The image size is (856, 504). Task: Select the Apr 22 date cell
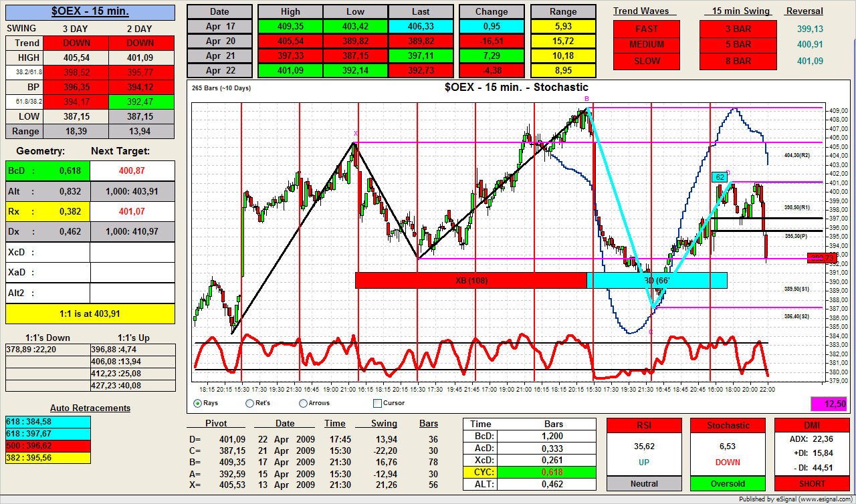click(219, 71)
